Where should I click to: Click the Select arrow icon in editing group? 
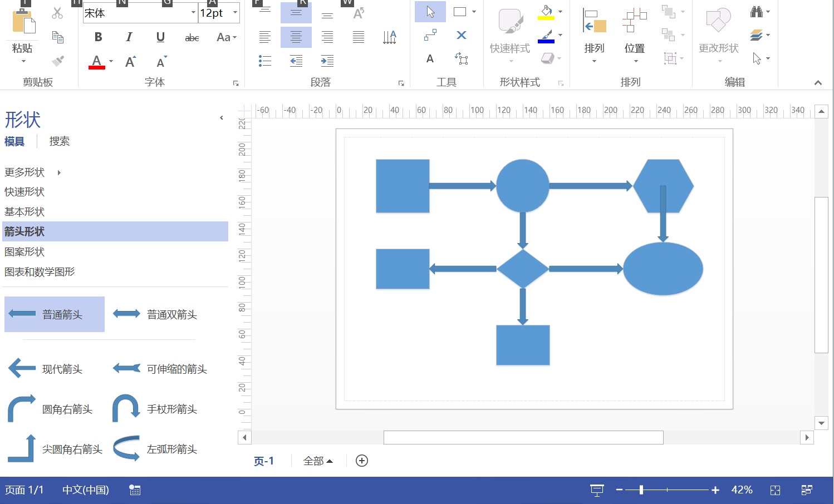(757, 58)
